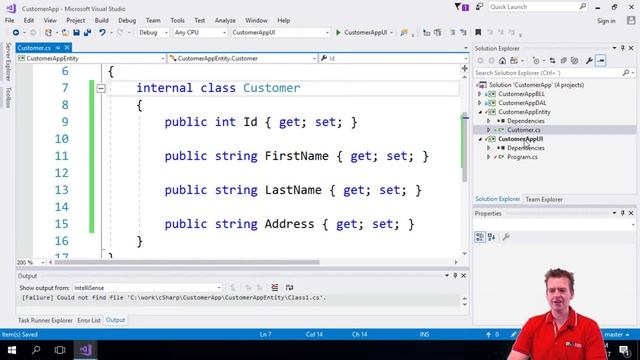The width and height of the screenshot is (640, 360).
Task: Click Categorized view icon in Properties panel
Action: click(x=480, y=237)
